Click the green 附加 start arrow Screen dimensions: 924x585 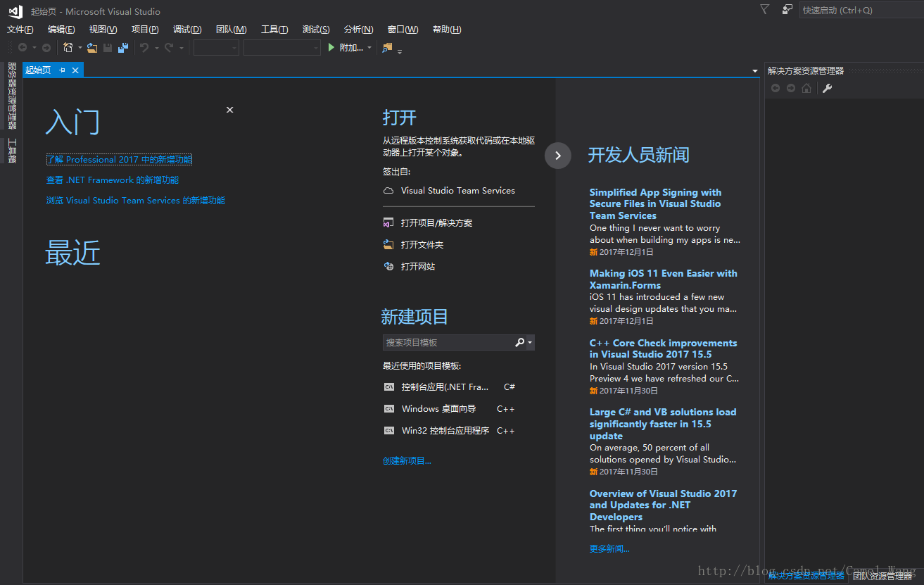pos(332,48)
